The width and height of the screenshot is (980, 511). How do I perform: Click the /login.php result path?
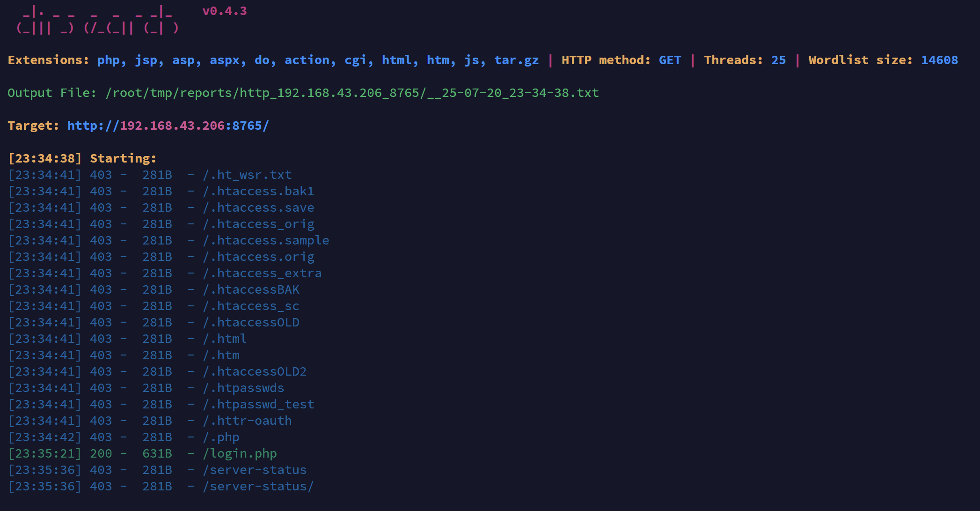coord(240,453)
